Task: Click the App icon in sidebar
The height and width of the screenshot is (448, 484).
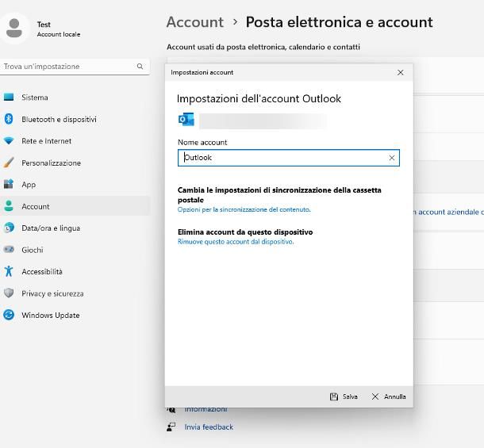Action: click(x=9, y=184)
